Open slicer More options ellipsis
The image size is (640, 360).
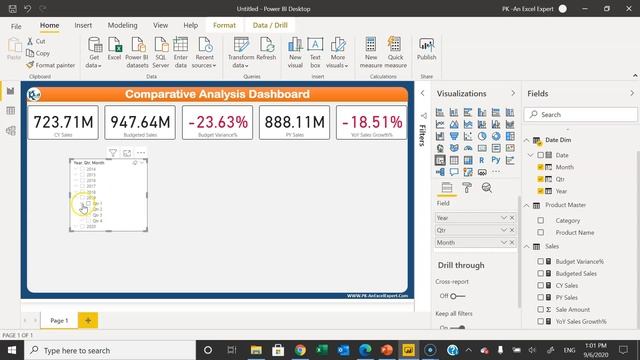tap(141, 153)
